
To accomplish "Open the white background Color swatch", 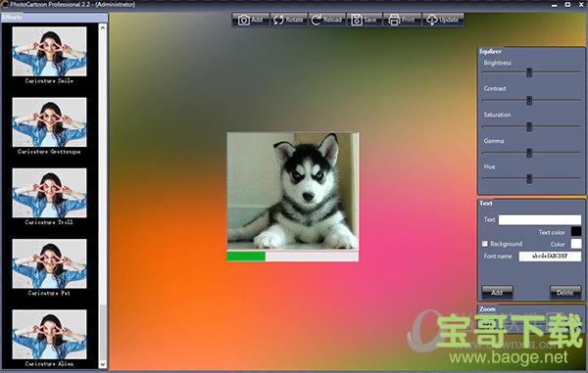I will [576, 244].
